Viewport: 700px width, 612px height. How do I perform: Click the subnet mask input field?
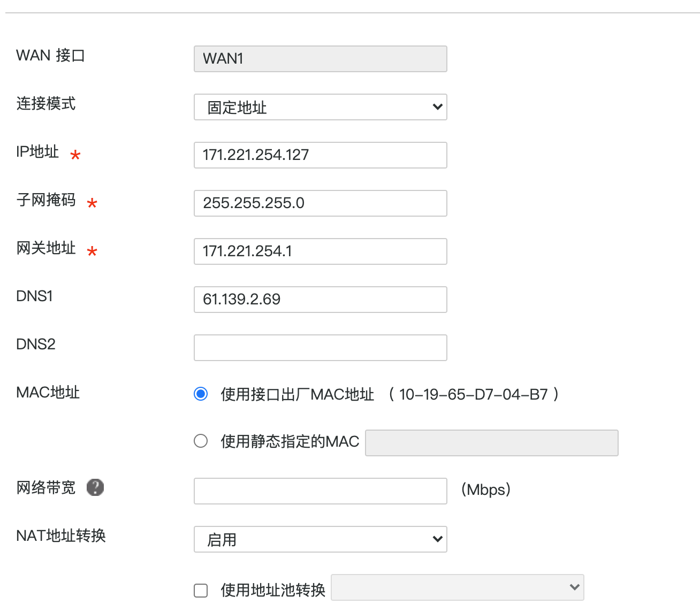(320, 203)
